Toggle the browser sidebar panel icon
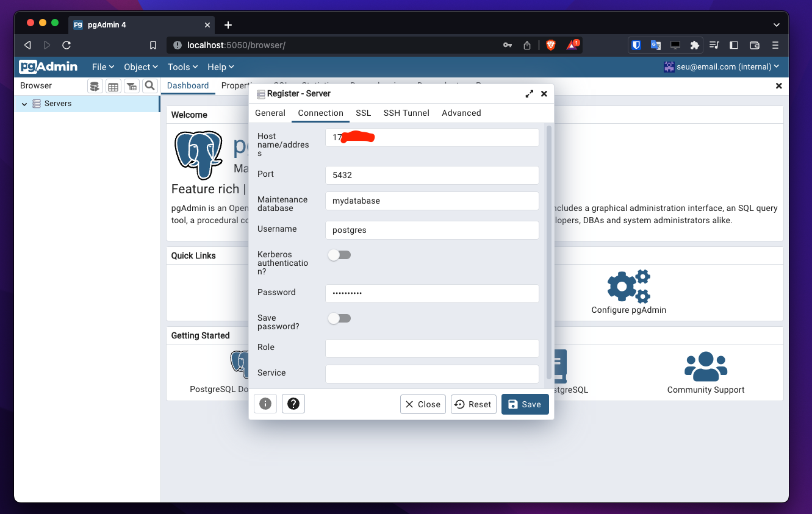The width and height of the screenshot is (812, 514). [734, 45]
